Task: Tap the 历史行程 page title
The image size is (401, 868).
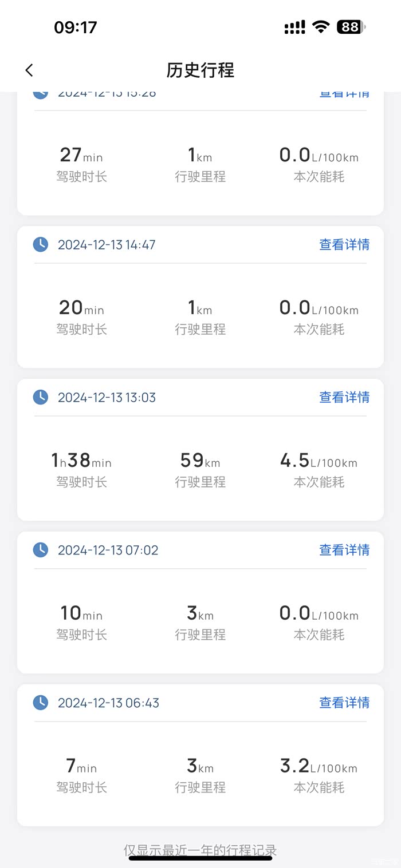Action: (x=200, y=70)
